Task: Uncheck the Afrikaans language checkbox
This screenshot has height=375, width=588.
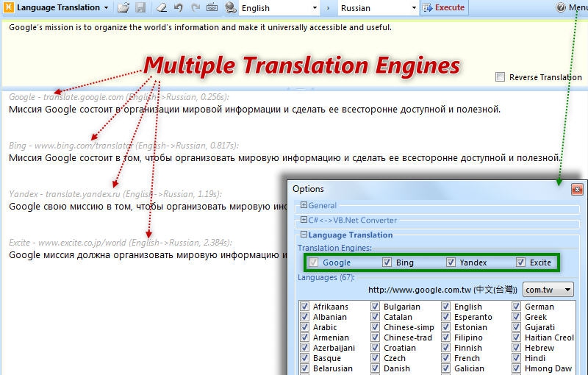Action: (x=304, y=306)
